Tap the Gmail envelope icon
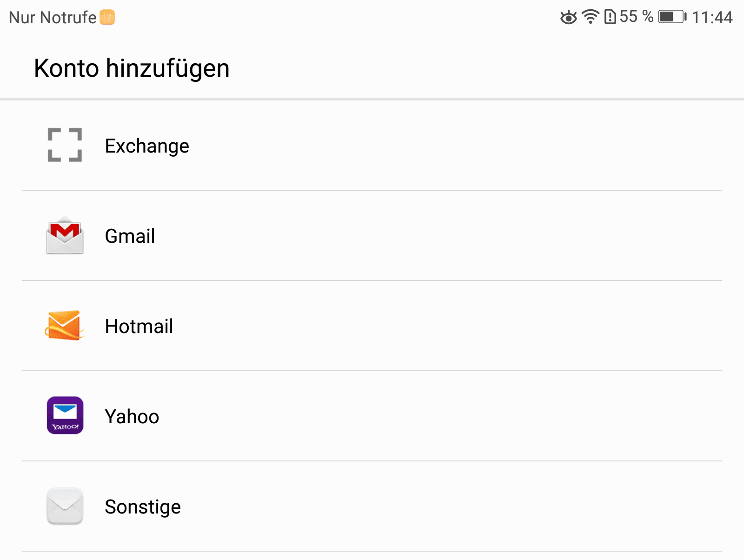 [x=65, y=235]
